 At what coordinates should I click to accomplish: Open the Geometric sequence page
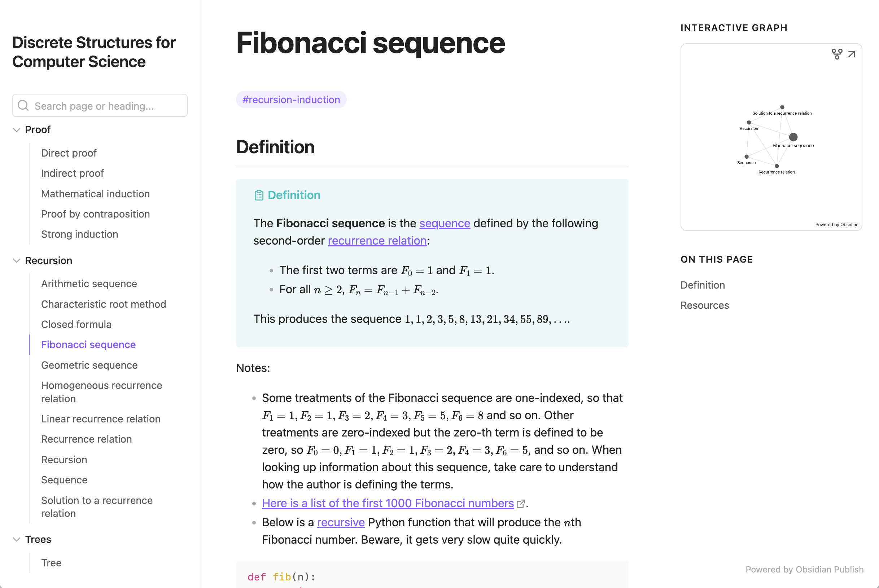click(x=89, y=365)
